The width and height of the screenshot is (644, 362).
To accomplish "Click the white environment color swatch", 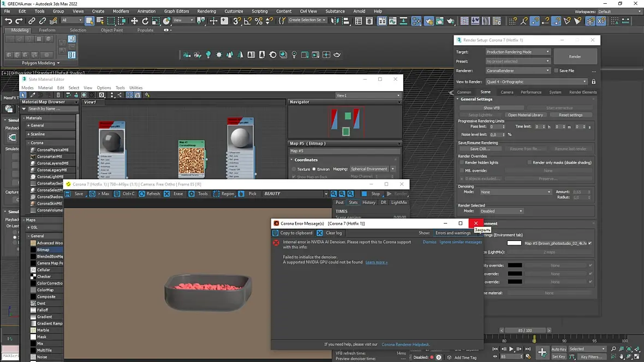I will click(514, 243).
